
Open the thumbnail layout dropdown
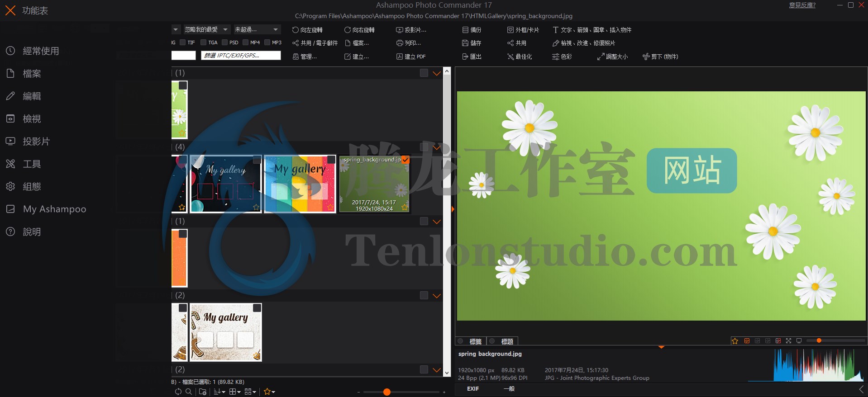pyautogui.click(x=235, y=392)
